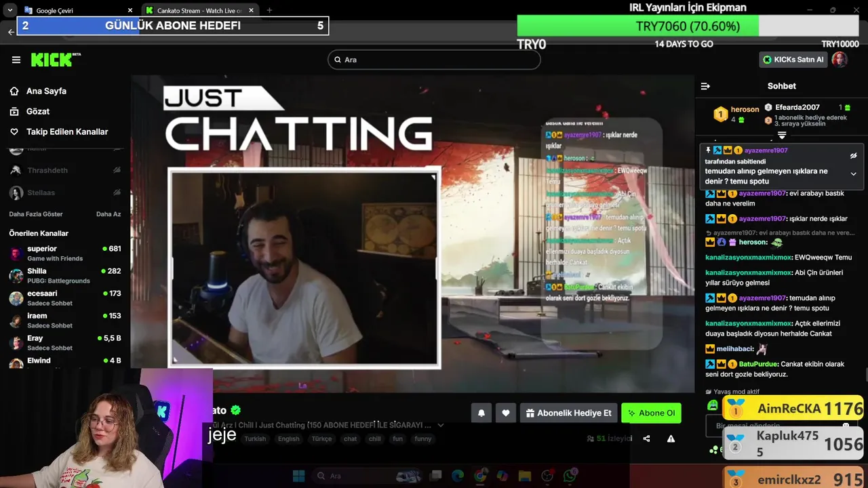Click username melihabaci in chat

click(x=735, y=348)
